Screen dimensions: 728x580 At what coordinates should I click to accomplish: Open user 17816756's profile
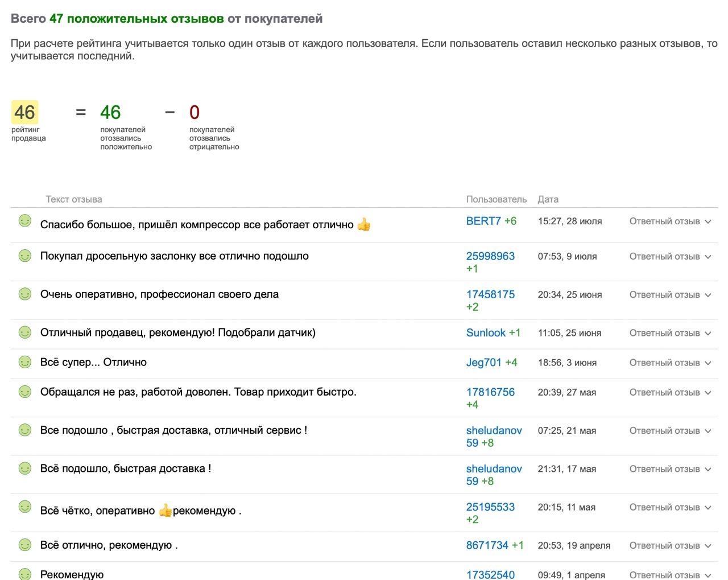pos(490,392)
